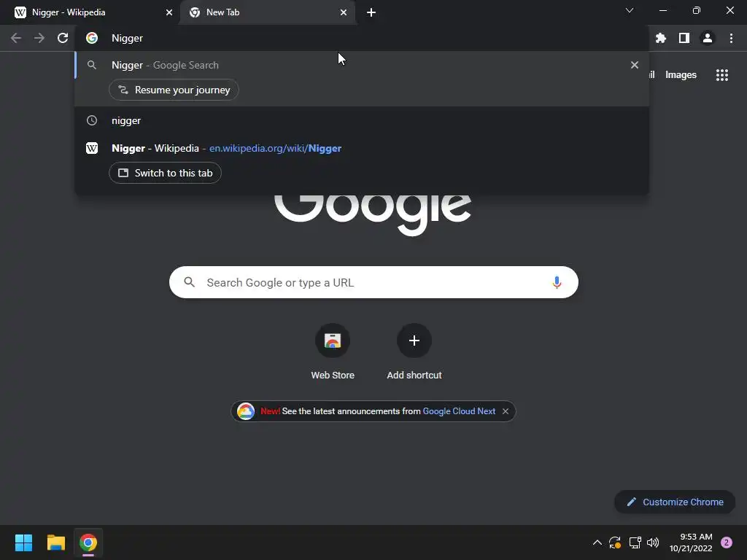Click the Search Google or type a URL box
Image resolution: width=747 pixels, height=560 pixels.
click(374, 282)
